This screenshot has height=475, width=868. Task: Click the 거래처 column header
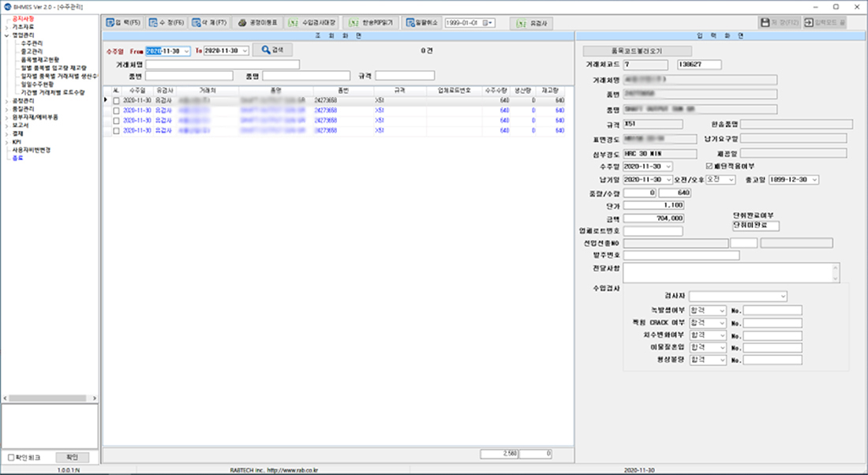(x=208, y=90)
